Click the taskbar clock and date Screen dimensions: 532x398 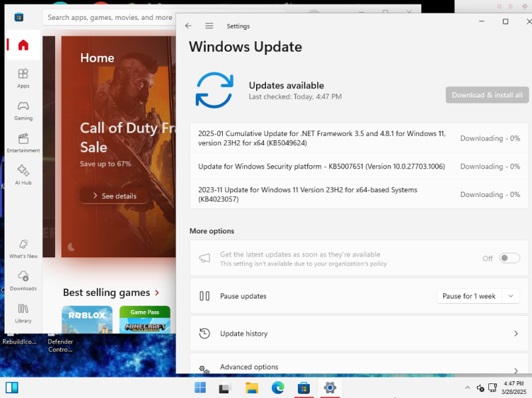[x=513, y=387]
